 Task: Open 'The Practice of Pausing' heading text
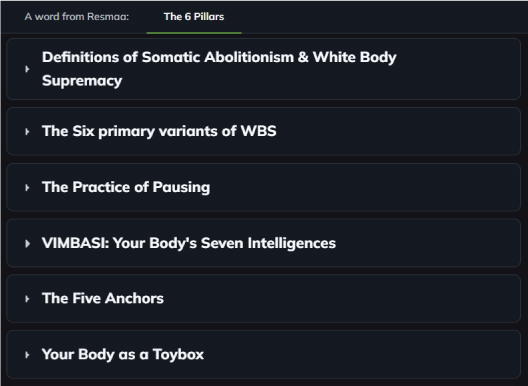(x=126, y=187)
